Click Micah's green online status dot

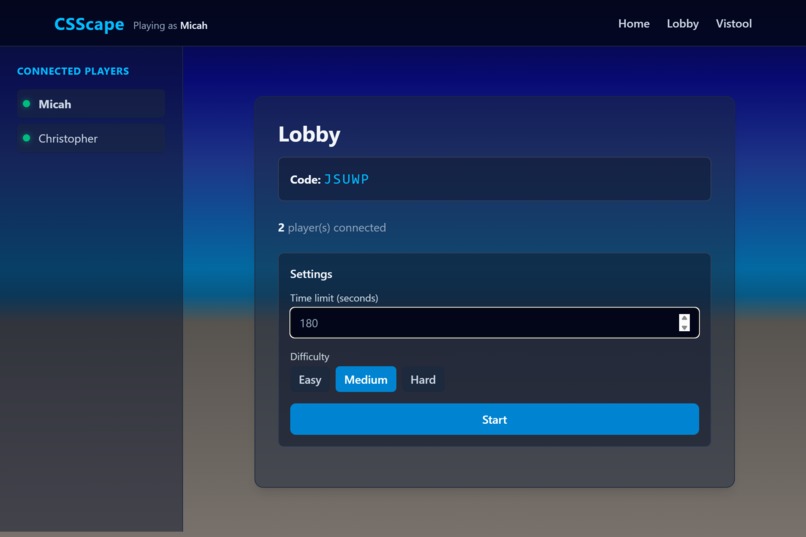click(x=27, y=104)
